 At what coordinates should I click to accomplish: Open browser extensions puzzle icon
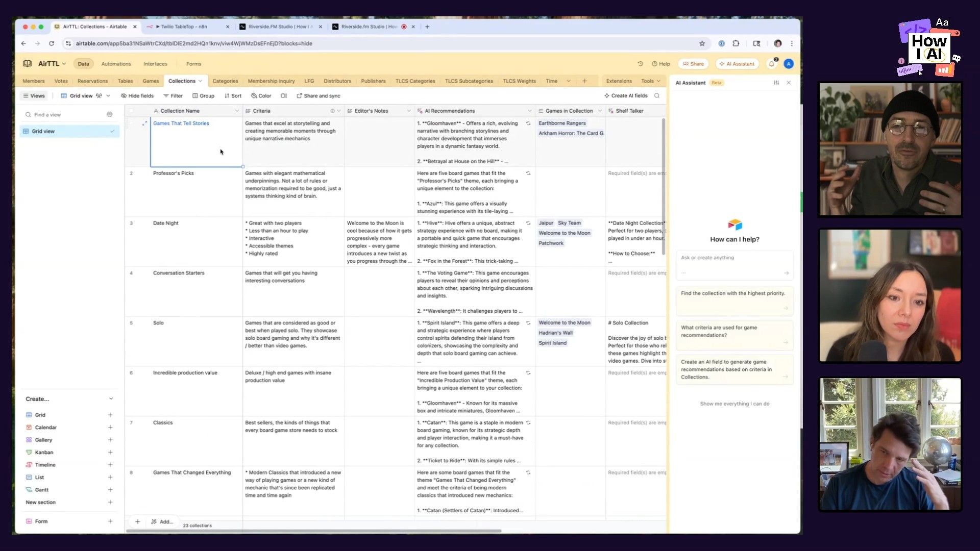coord(736,43)
